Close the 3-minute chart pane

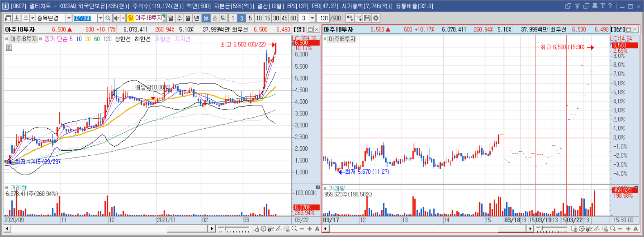[635, 30]
